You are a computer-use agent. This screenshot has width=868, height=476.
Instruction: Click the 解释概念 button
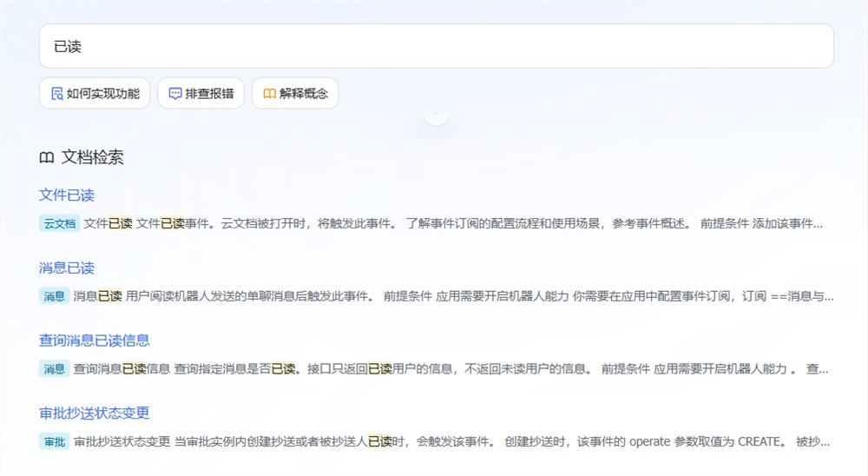[x=295, y=93]
